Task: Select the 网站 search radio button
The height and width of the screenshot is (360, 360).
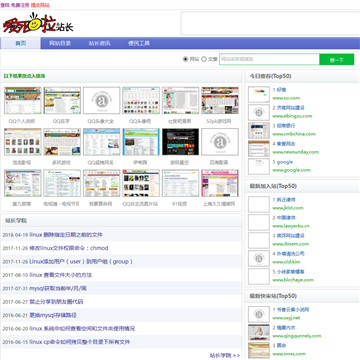Action: coord(185,59)
